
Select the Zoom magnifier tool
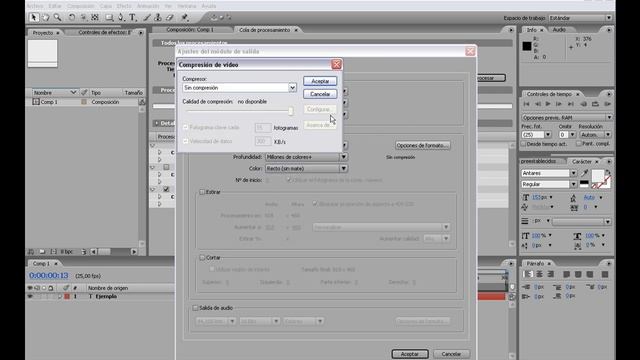[58, 17]
